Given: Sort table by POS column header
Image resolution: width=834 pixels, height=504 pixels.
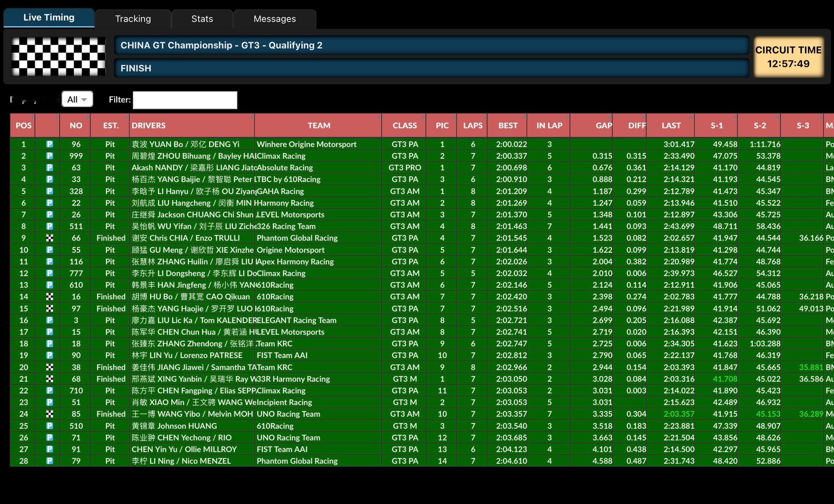Looking at the screenshot, I should click(x=23, y=125).
